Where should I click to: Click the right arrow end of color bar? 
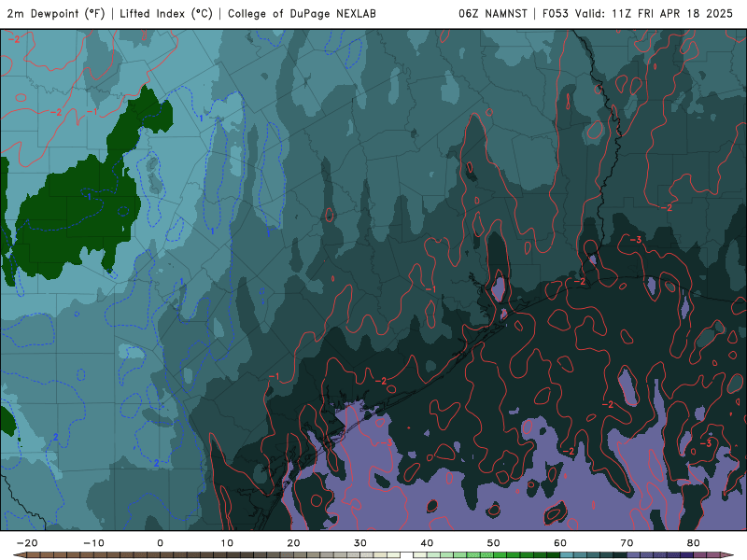tap(728, 554)
